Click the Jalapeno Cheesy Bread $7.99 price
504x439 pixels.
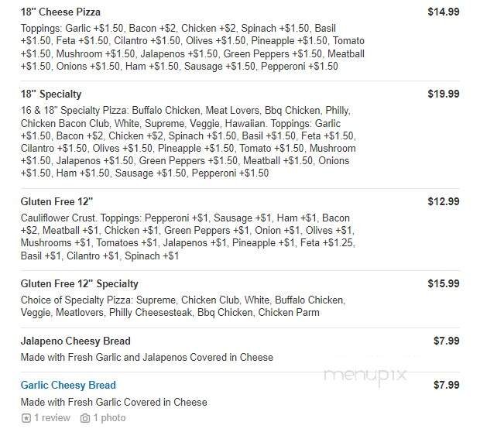[x=446, y=341]
